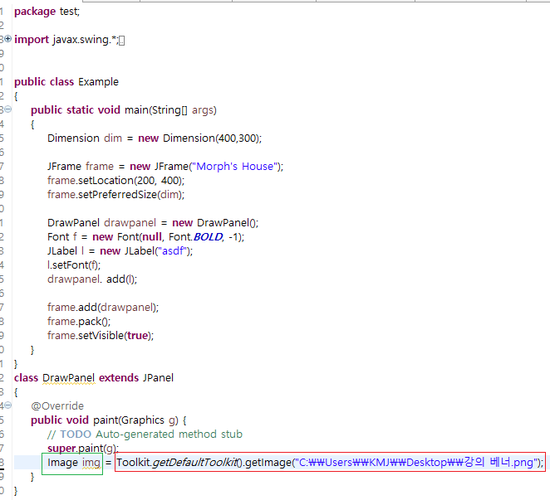Click the 'extends JPanel' text
The height and width of the screenshot is (500, 550).
pos(136,378)
